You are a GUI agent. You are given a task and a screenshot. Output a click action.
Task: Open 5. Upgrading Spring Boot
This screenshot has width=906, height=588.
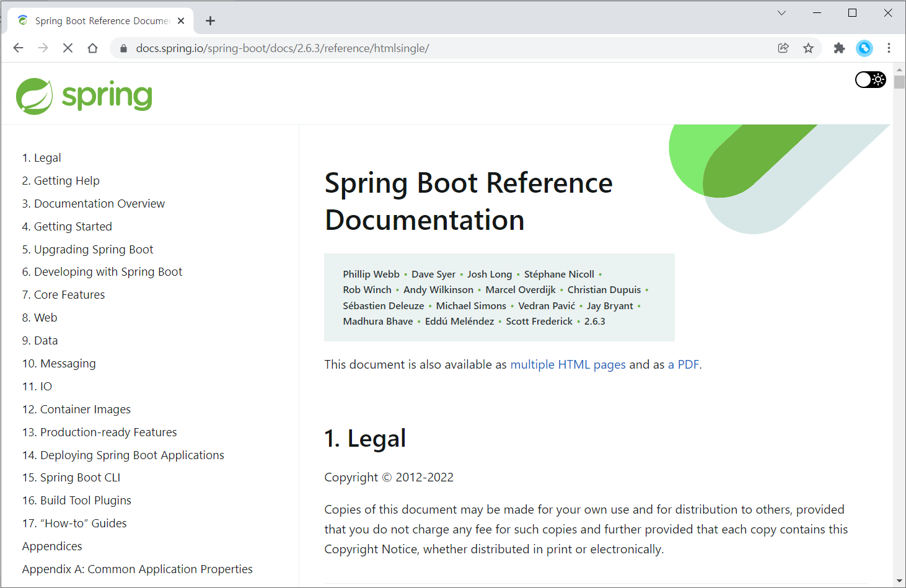point(87,250)
